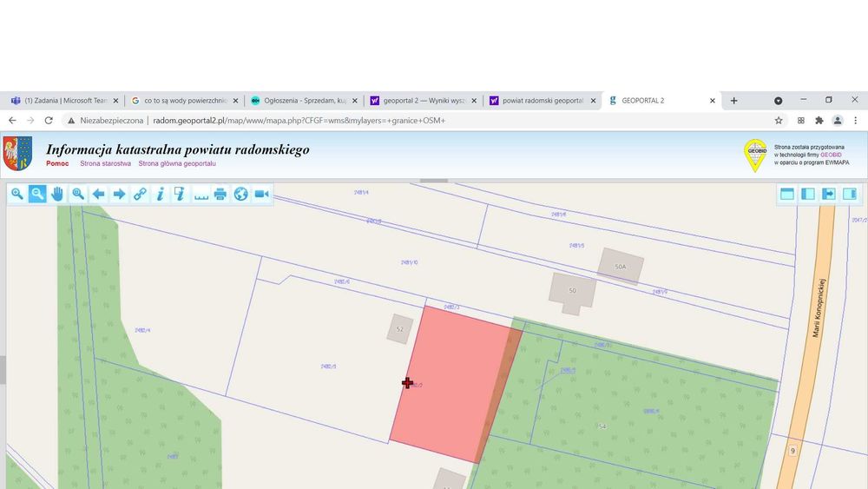
Task: Open the extensions puzzle icon
Action: [x=819, y=120]
